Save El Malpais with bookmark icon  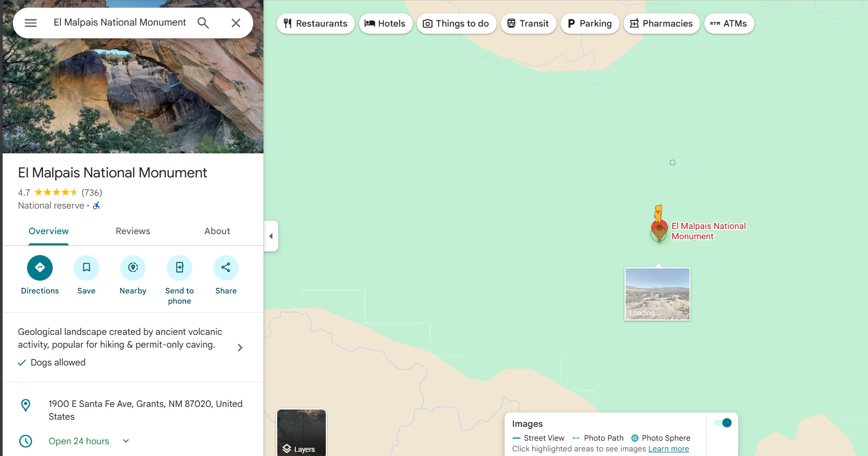(x=86, y=267)
